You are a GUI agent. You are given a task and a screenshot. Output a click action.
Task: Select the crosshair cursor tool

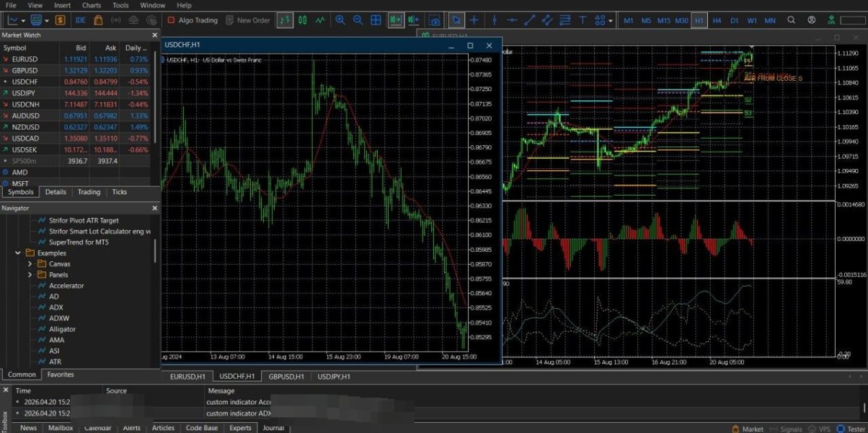[474, 20]
